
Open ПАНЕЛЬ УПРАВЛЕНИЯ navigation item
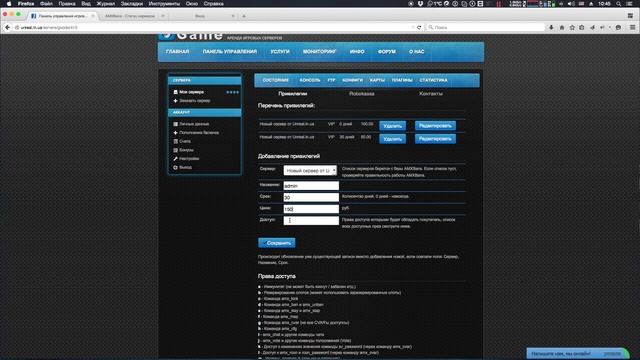point(230,52)
